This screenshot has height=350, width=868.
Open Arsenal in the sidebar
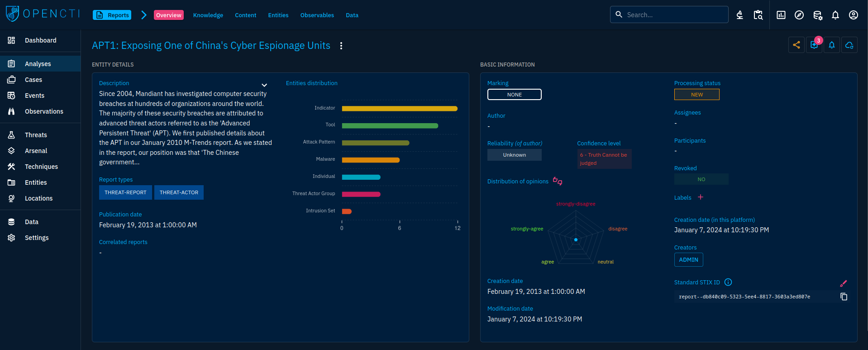[x=40, y=151]
